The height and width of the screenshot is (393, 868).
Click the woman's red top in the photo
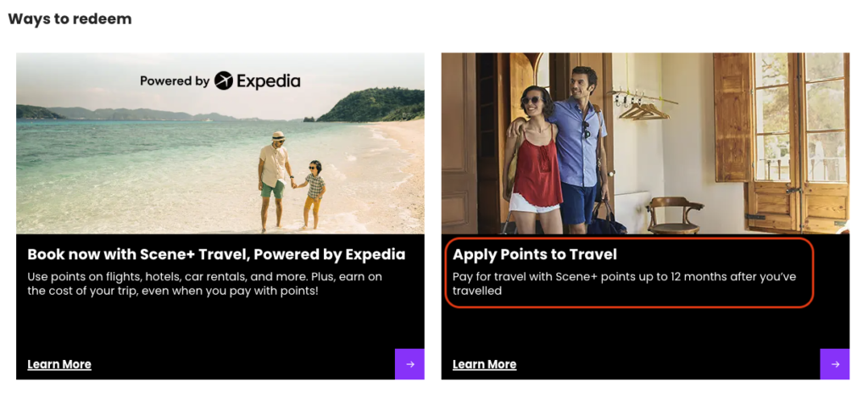click(x=537, y=165)
